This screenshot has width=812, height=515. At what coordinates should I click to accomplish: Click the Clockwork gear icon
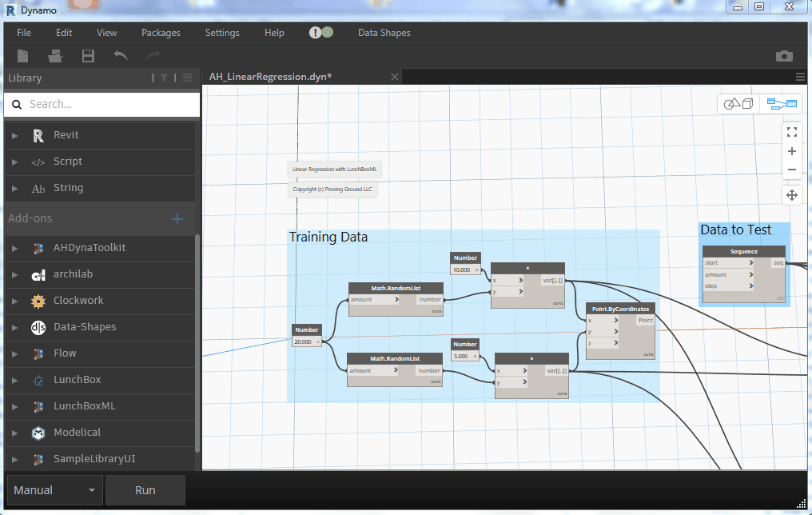[x=38, y=301]
